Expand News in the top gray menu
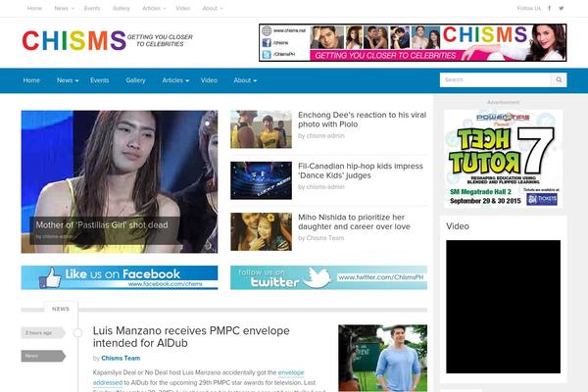 (64, 8)
